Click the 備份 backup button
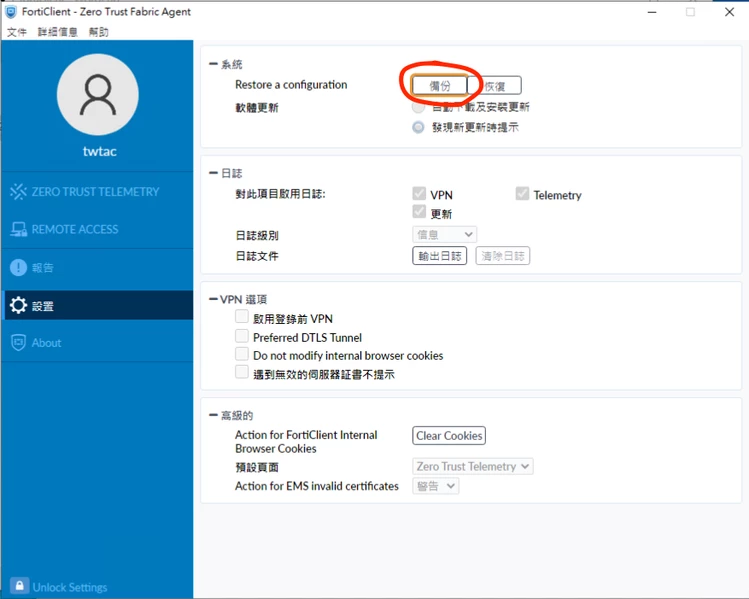This screenshot has width=749, height=599. click(439, 86)
